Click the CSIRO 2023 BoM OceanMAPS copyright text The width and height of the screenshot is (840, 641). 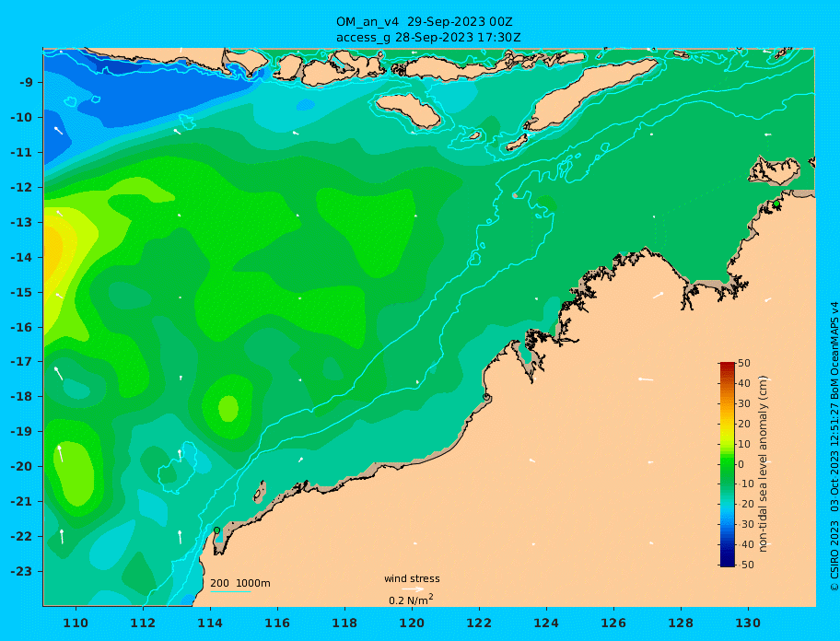834,447
